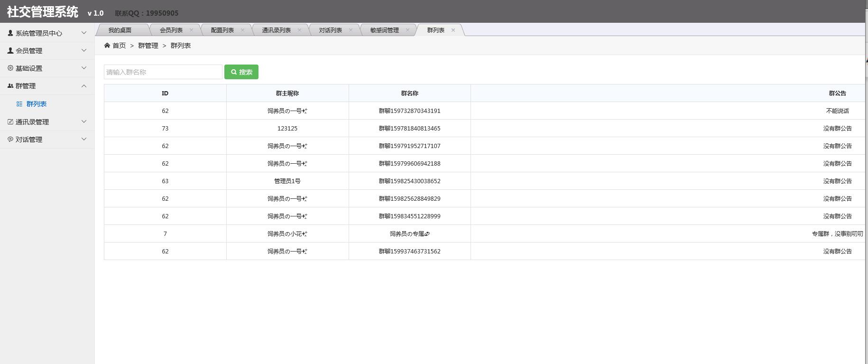Click owner nickname 管理员1号
The image size is (868, 364).
pyautogui.click(x=287, y=181)
